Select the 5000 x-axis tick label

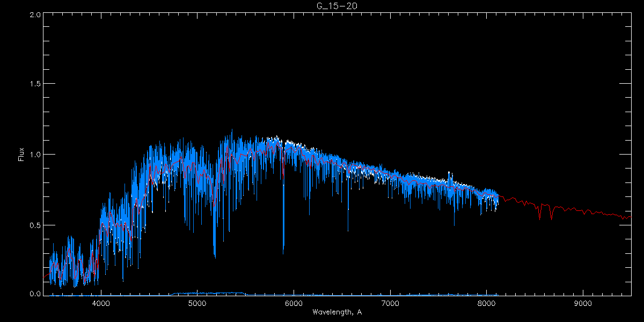[197, 303]
